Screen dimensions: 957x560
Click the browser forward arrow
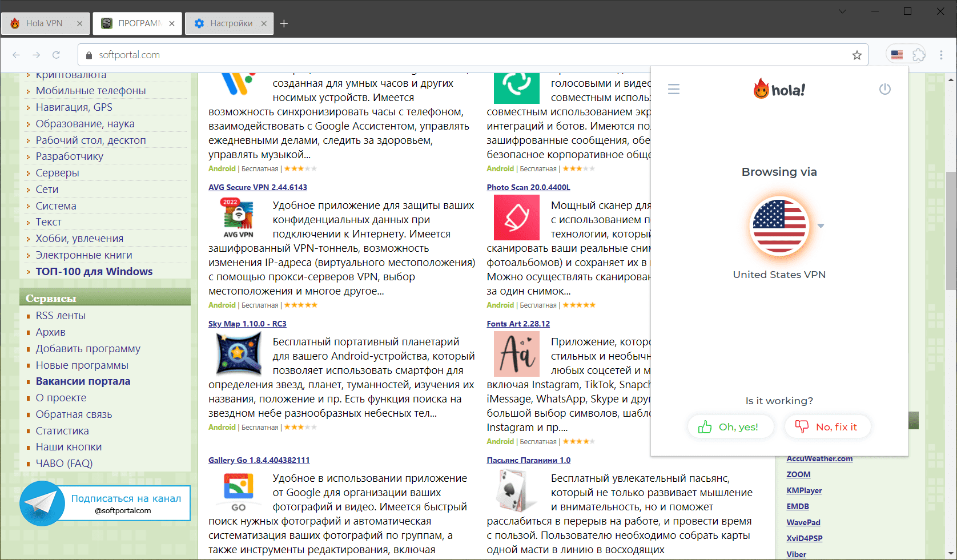click(36, 55)
